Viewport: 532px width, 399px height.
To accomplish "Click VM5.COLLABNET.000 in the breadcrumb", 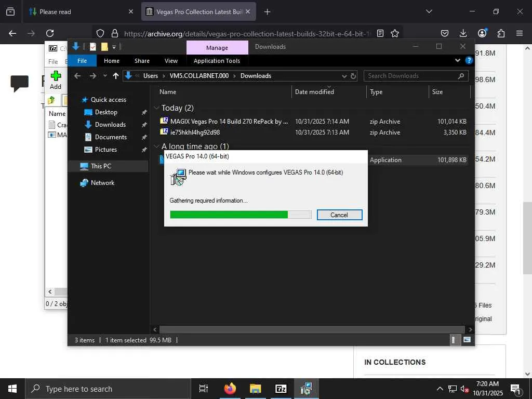I will (x=199, y=76).
